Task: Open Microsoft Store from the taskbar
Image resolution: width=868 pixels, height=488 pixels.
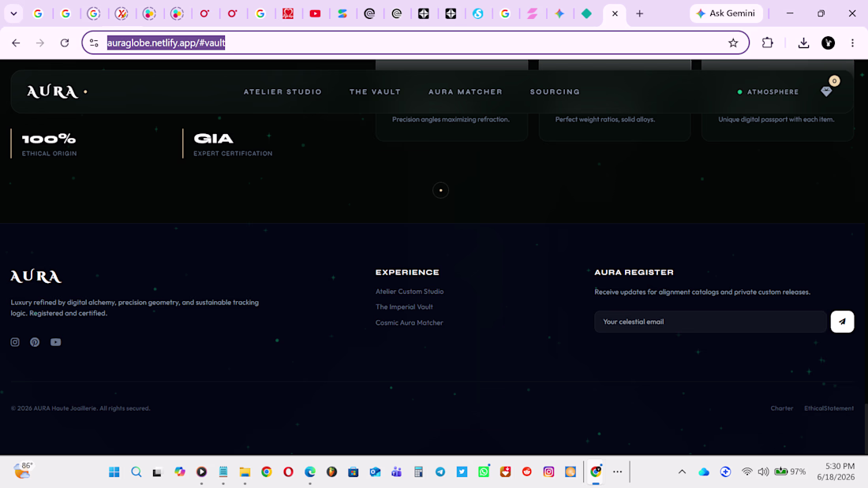Action: [354, 471]
